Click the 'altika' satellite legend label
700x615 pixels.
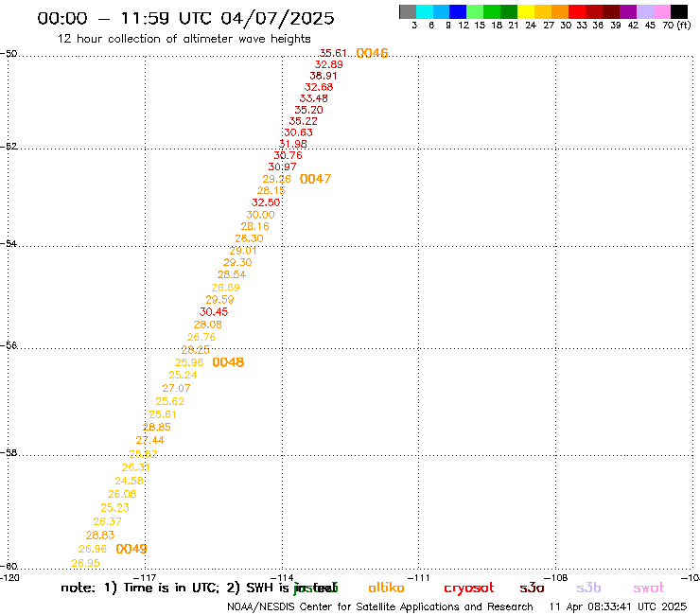point(386,588)
